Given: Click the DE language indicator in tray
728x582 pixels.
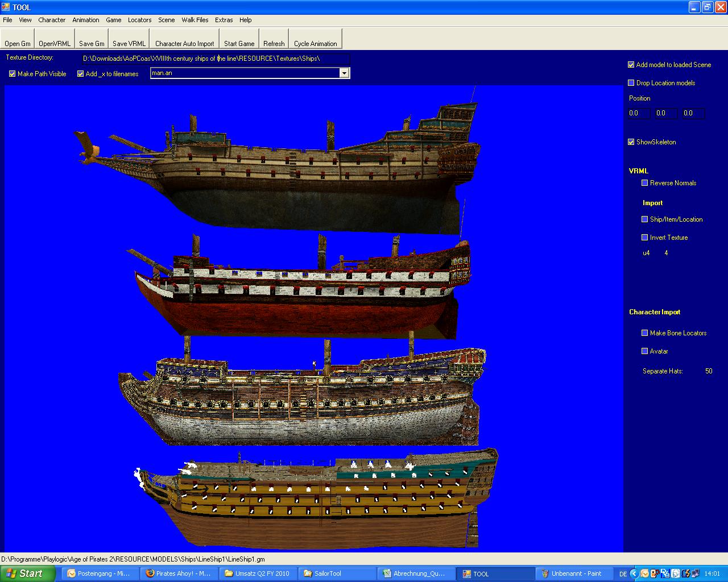Looking at the screenshot, I should [623, 574].
